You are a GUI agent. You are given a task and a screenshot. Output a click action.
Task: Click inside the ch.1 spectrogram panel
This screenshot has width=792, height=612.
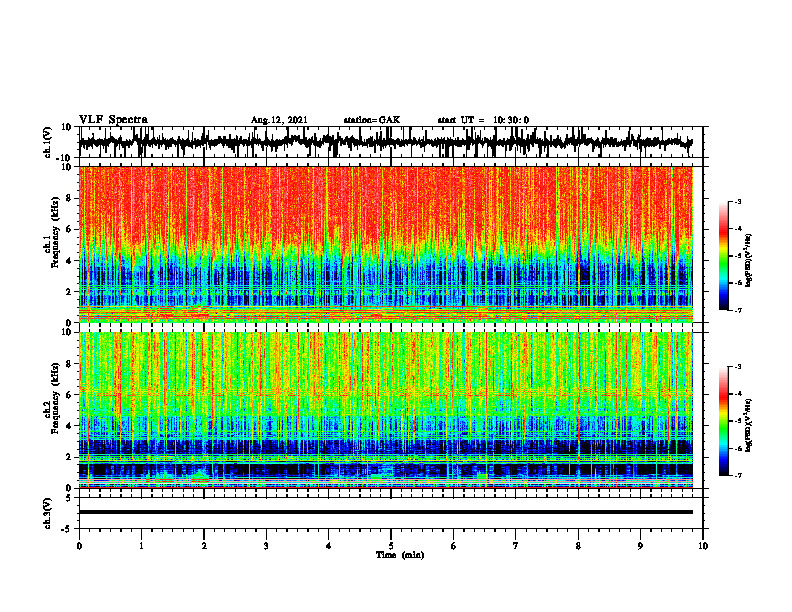(385, 244)
